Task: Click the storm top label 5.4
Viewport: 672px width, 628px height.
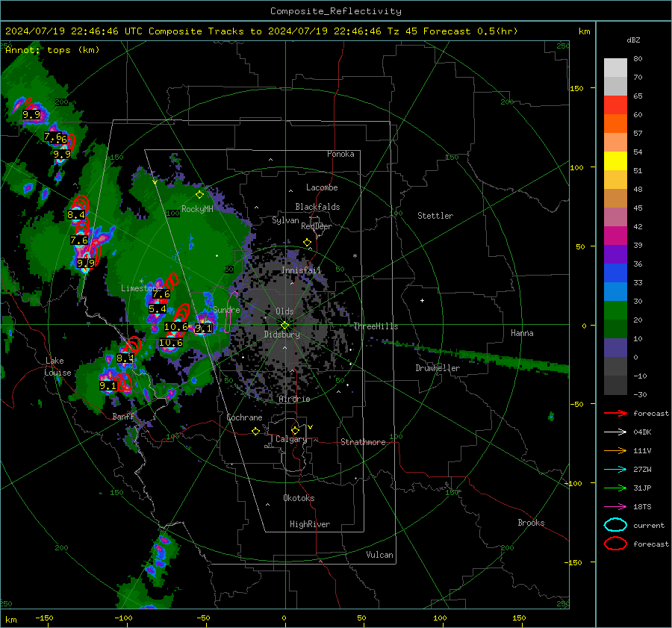Action: coord(158,309)
